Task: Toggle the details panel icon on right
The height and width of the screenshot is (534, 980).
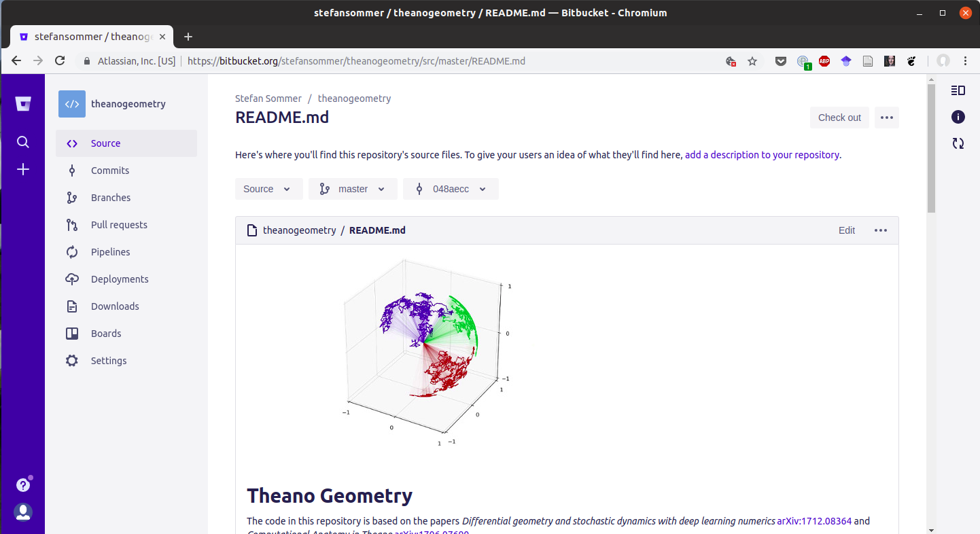Action: (x=958, y=90)
